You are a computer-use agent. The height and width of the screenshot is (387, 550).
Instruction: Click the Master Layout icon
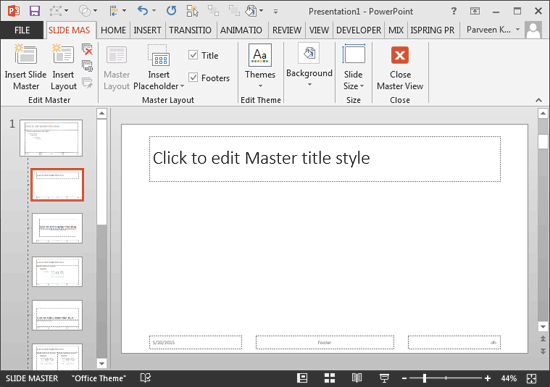(x=116, y=55)
